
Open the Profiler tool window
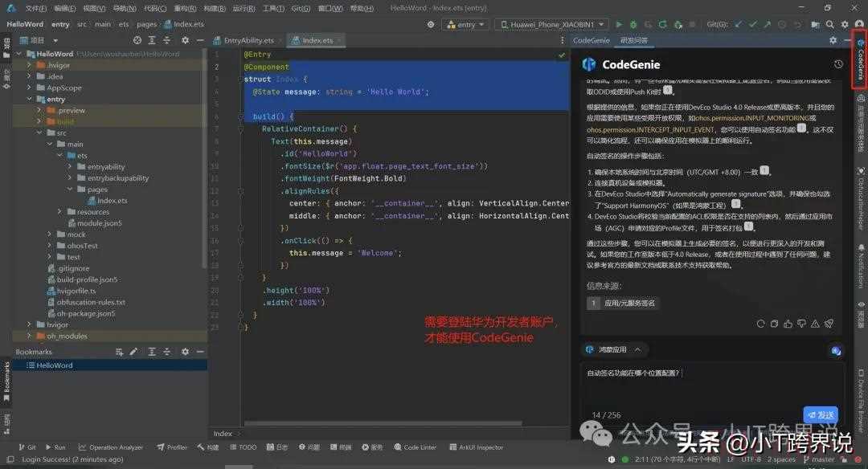pos(172,447)
